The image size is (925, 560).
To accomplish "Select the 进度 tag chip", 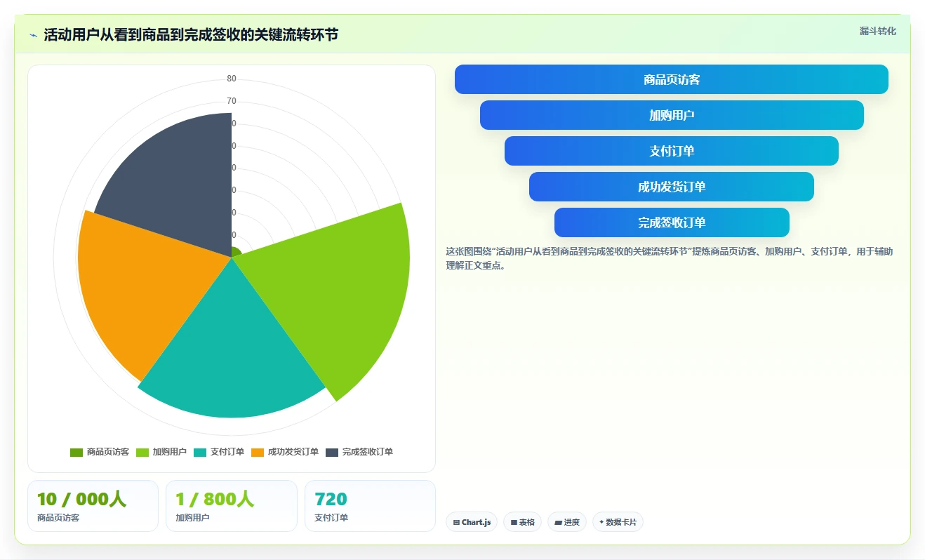I will 567,522.
